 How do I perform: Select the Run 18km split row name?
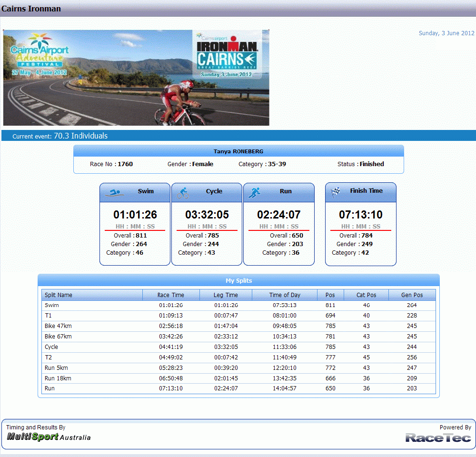click(x=58, y=378)
